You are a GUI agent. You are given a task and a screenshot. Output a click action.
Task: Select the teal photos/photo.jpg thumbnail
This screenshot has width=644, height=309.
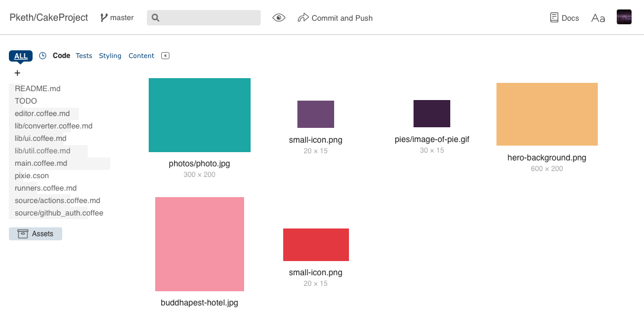[199, 115]
